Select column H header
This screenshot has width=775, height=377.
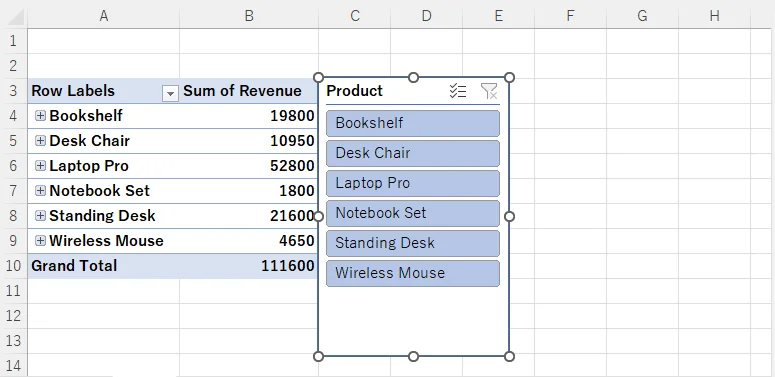click(714, 16)
